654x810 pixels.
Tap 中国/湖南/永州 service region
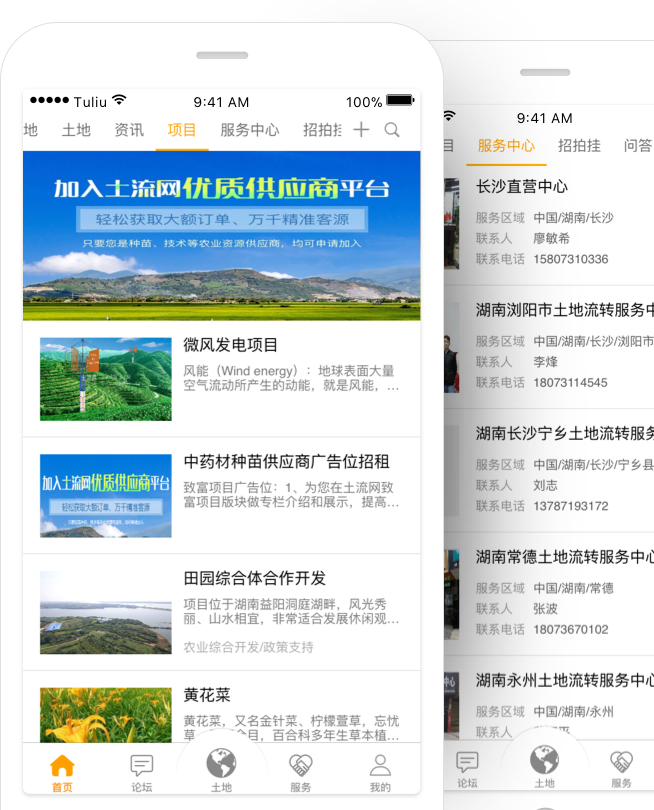click(573, 711)
